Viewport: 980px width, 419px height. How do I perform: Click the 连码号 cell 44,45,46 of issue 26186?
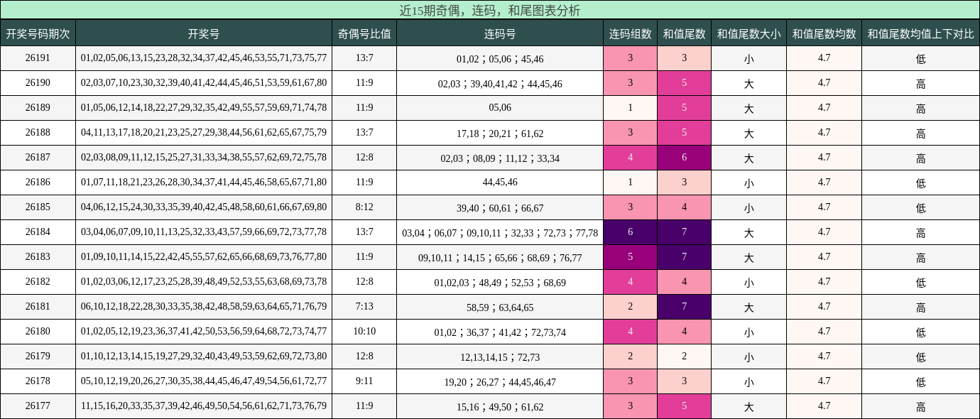click(x=500, y=183)
